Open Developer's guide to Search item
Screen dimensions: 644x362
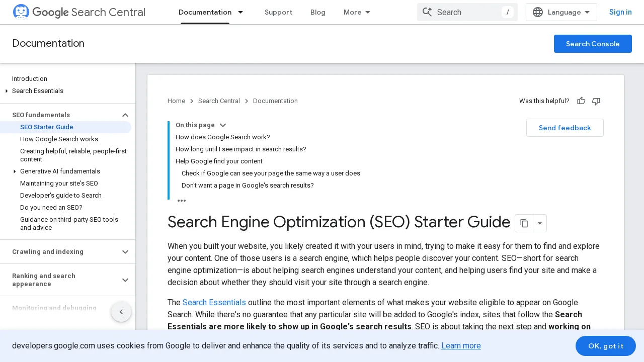click(61, 196)
